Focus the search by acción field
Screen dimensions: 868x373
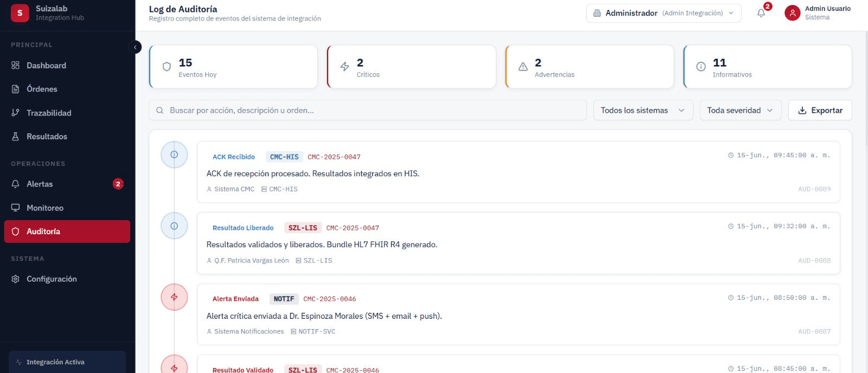(x=368, y=110)
